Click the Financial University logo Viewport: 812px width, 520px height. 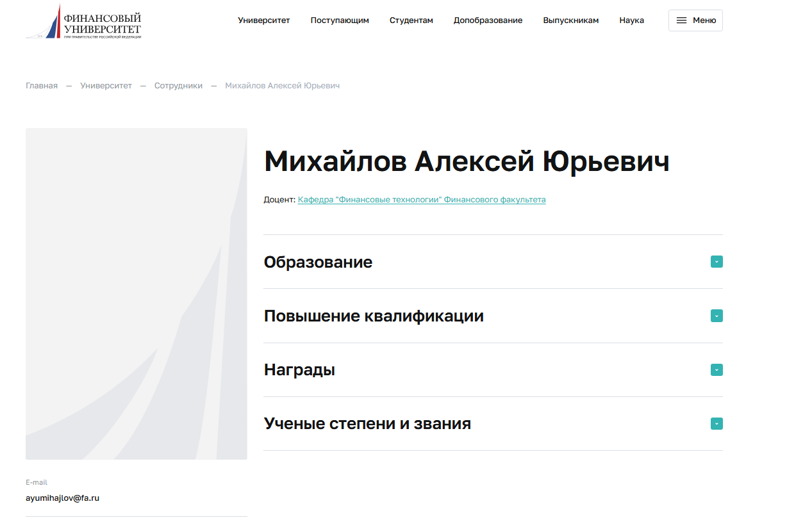coord(83,21)
